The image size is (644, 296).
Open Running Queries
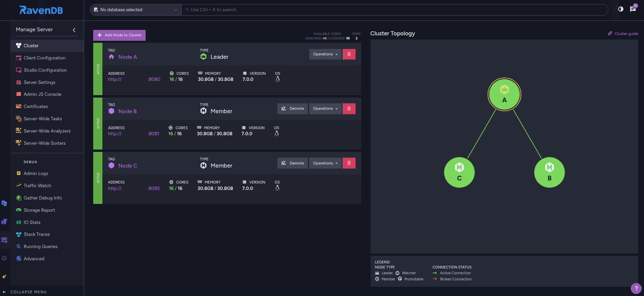(x=47, y=246)
